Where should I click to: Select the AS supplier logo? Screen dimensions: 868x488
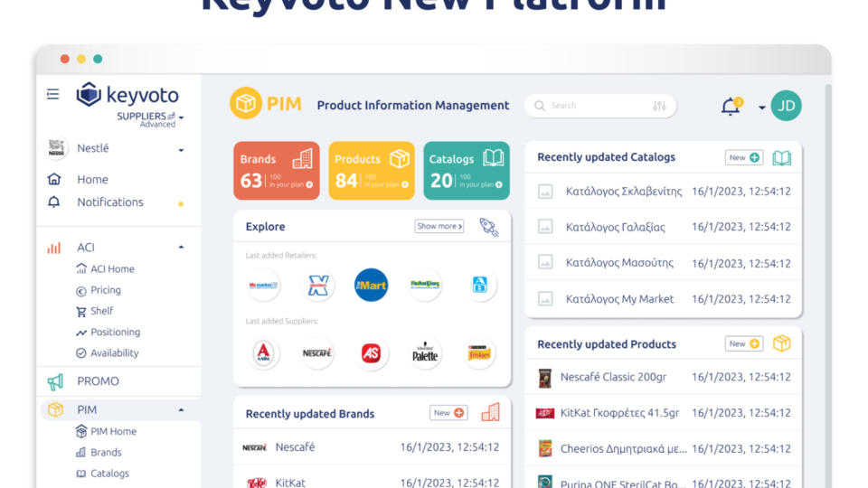click(371, 353)
